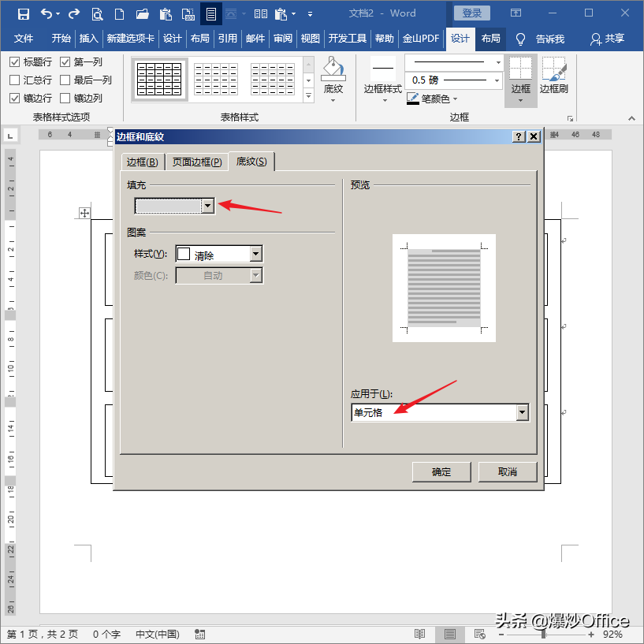Collapse the ribbon
This screenshot has width=644, height=644.
click(x=631, y=118)
